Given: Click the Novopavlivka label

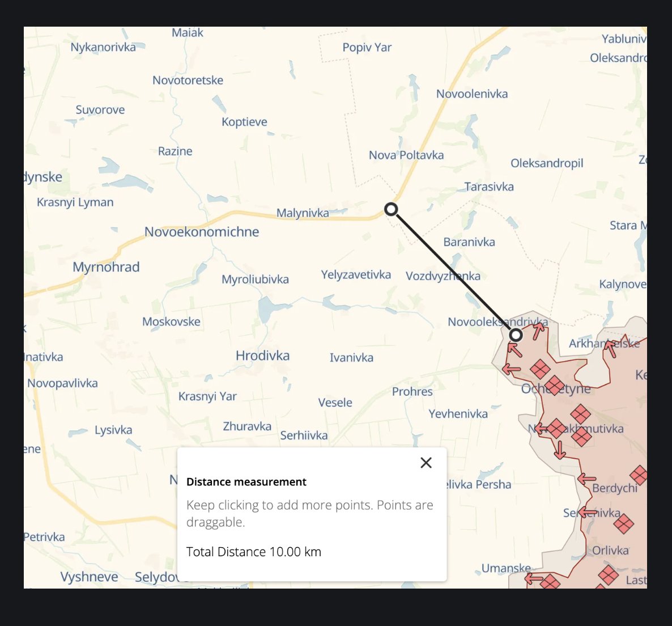Looking at the screenshot, I should coord(62,383).
